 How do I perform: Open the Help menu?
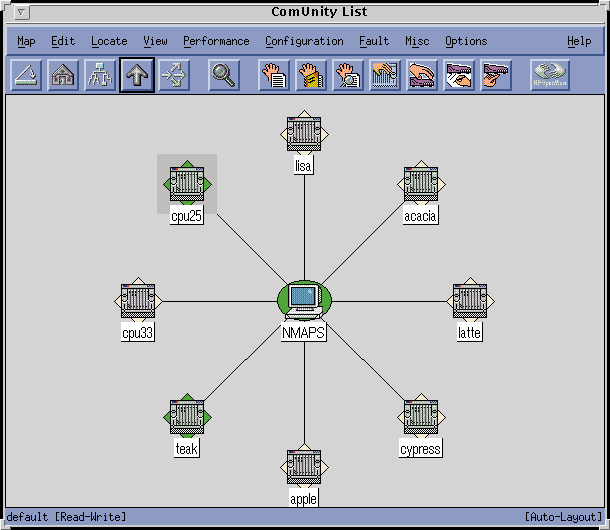[578, 41]
